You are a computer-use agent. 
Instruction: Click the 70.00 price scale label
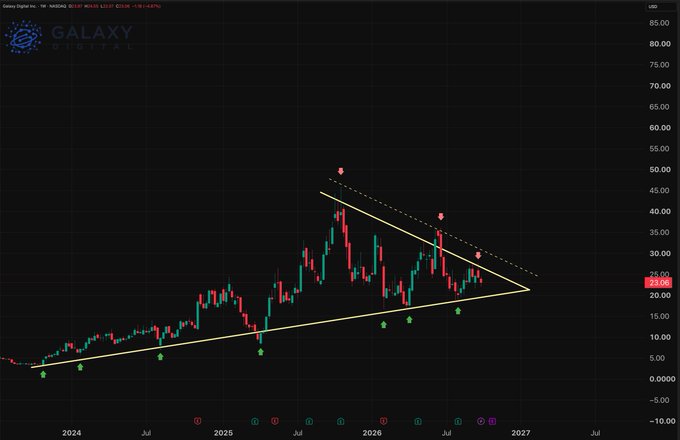click(660, 86)
